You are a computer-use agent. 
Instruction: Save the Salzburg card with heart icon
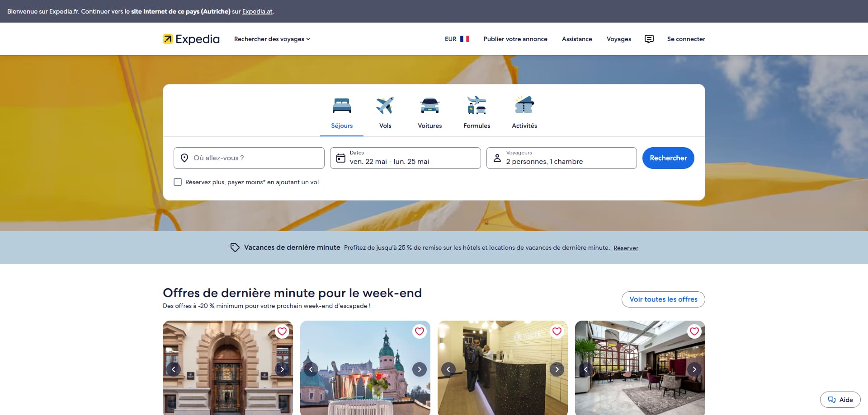420,331
